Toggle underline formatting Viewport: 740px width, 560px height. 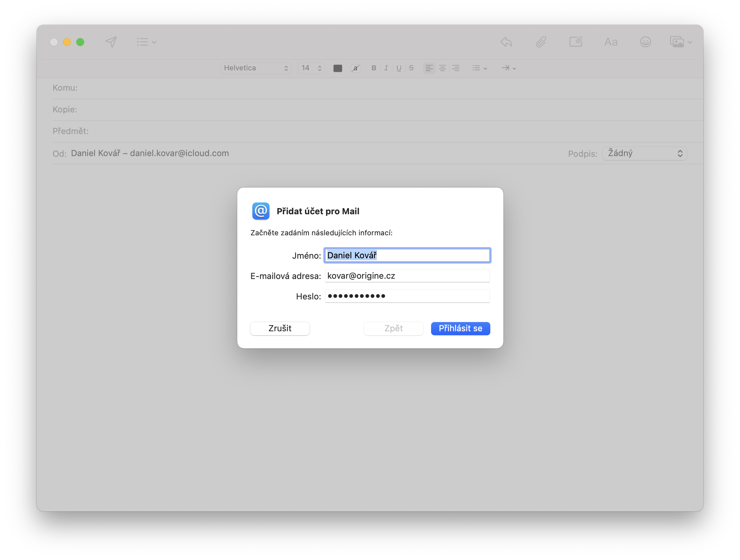pos(399,68)
